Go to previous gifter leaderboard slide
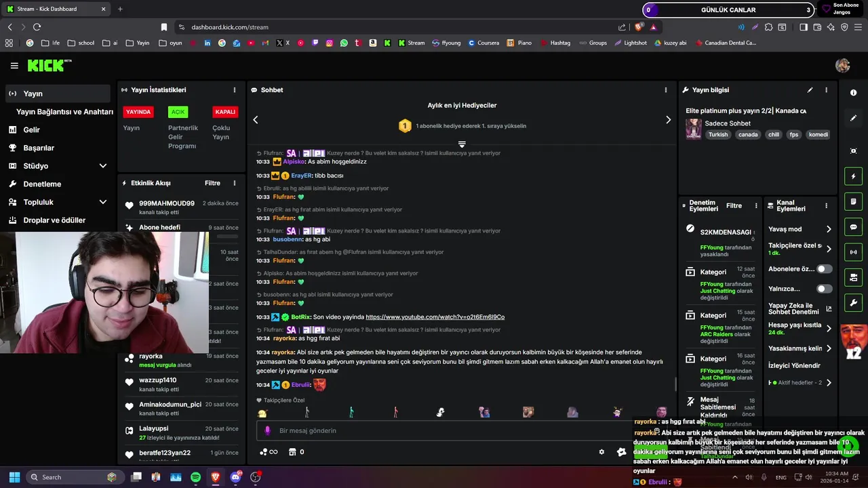868x488 pixels. [256, 120]
